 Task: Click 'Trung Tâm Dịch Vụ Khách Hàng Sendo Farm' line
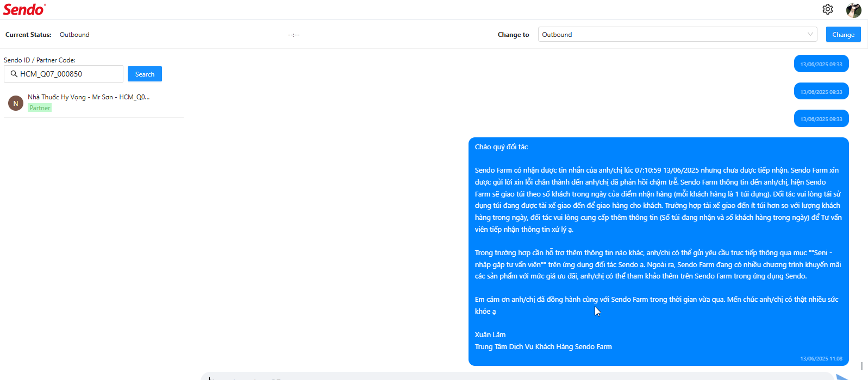543,347
